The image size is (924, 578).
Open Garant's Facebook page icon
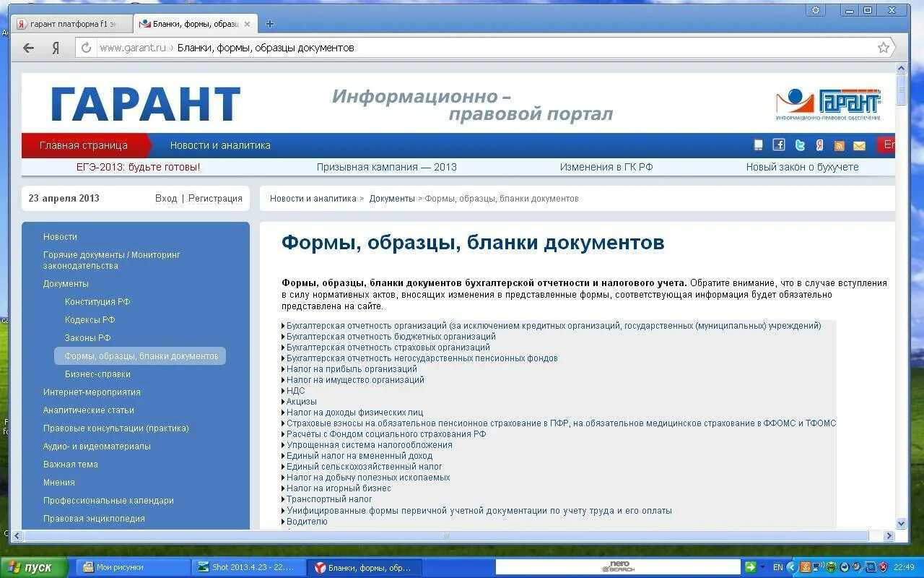coord(779,144)
